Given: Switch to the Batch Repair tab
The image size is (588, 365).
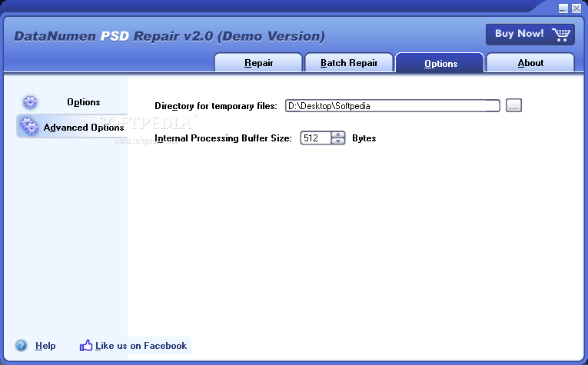Looking at the screenshot, I should pos(349,62).
